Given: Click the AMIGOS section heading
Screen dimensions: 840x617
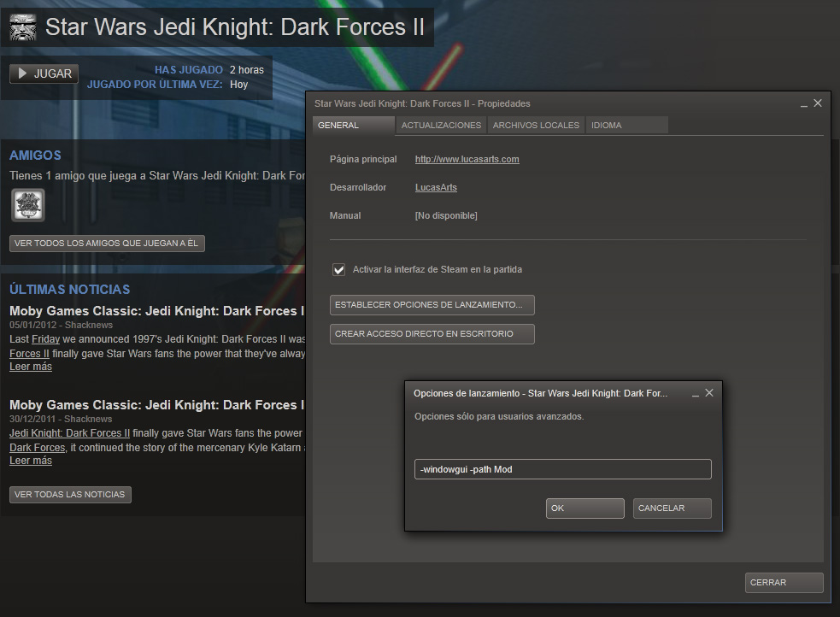Looking at the screenshot, I should (x=35, y=156).
